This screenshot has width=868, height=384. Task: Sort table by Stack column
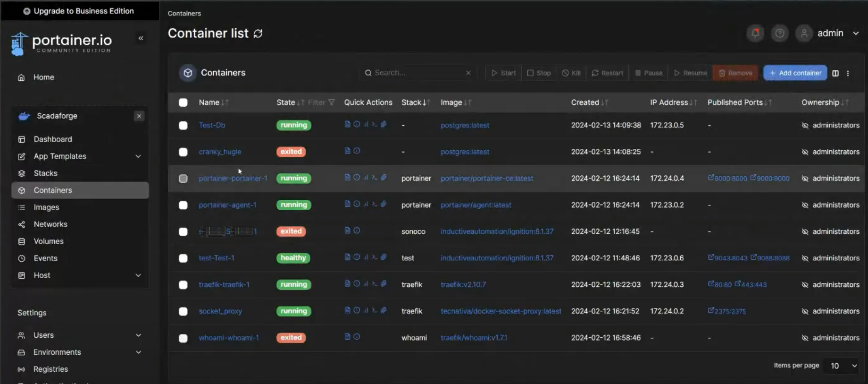[415, 102]
